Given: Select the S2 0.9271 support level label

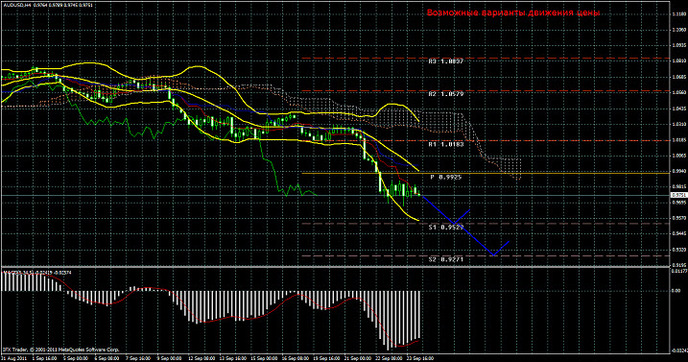Looking at the screenshot, I should [446, 259].
